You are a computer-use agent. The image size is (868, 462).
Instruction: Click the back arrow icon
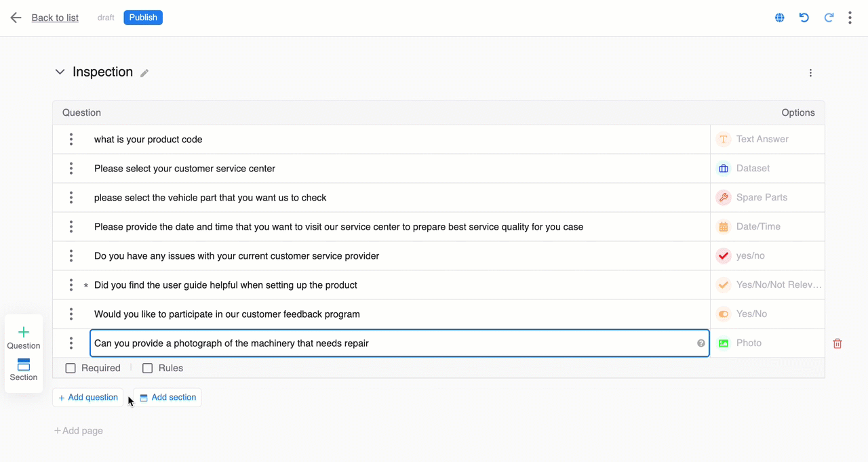(16, 18)
